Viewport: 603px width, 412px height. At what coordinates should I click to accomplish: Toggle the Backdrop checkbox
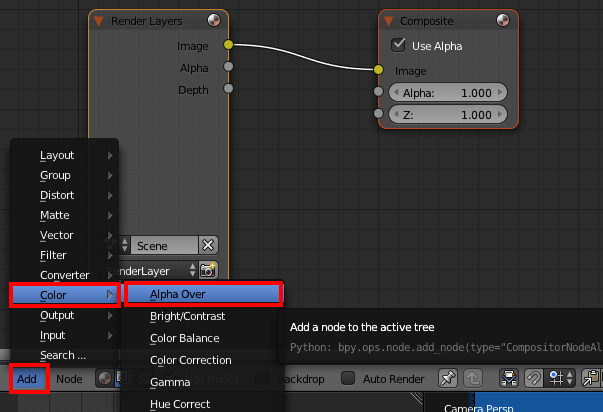click(x=262, y=378)
